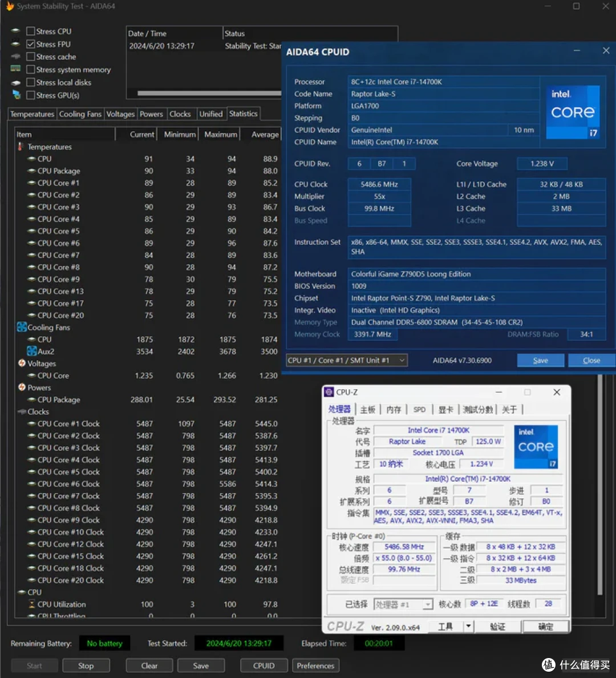This screenshot has width=616, height=678.
Task: Click the Stop button in AIDA64
Action: pos(86,665)
